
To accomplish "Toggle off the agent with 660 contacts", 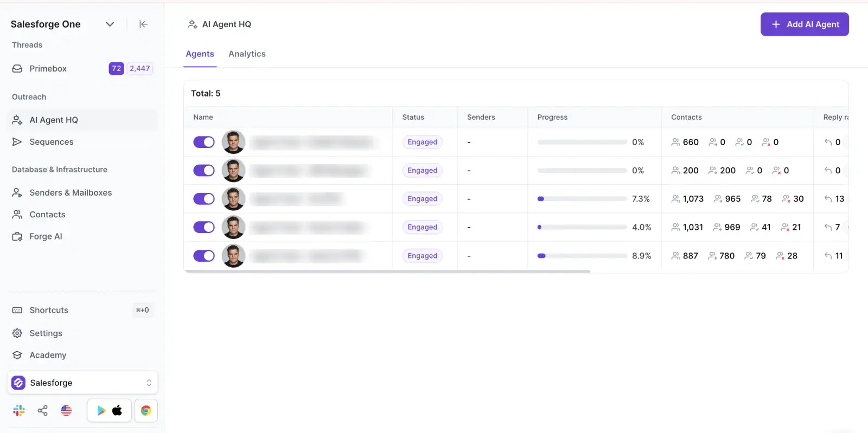I will tap(204, 142).
